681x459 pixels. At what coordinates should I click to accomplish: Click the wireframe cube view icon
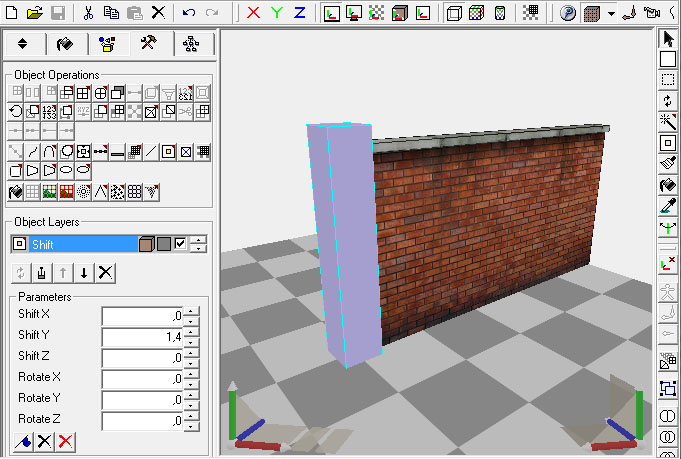pos(453,13)
